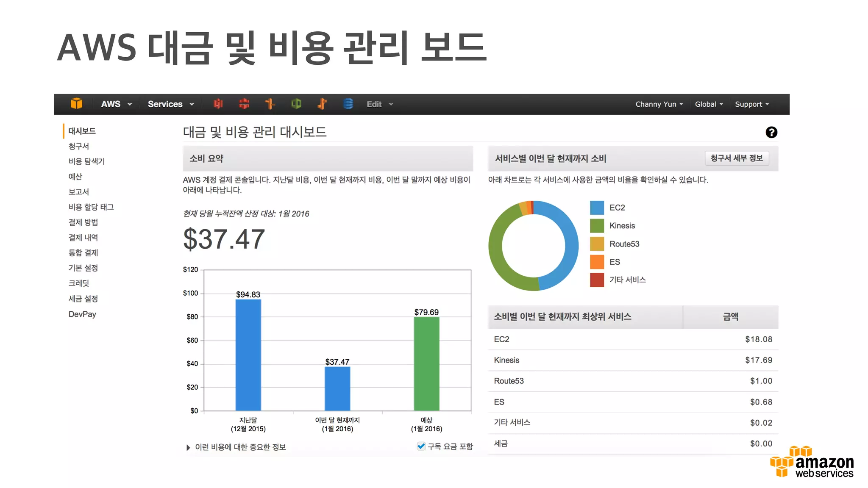Image resolution: width=868 pixels, height=488 pixels.
Task: Open the Channy Yun account menu
Action: pyautogui.click(x=659, y=104)
